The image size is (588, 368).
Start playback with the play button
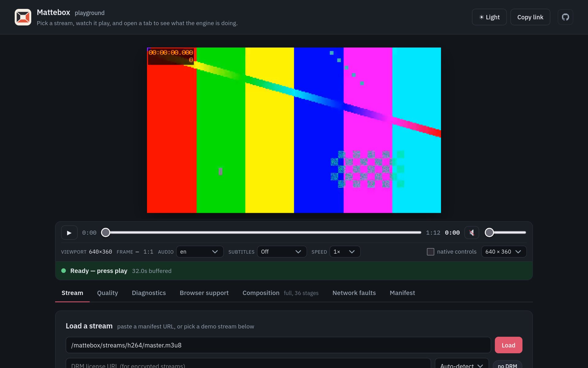(x=69, y=233)
